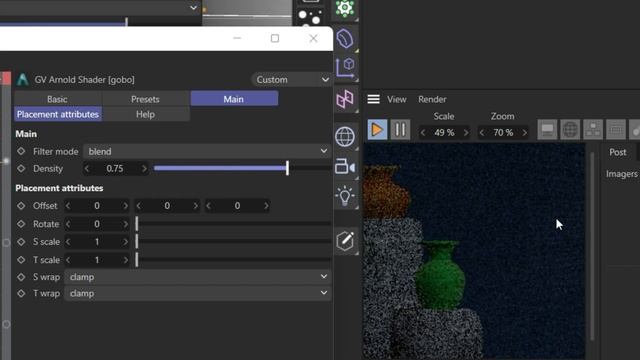Click the hierarchy icon in render view toolbar
Viewport: 640px width, 360px height.
click(x=593, y=130)
